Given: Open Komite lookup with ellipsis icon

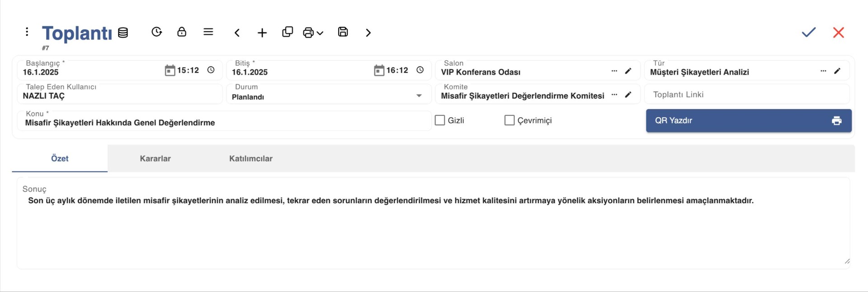Looking at the screenshot, I should coord(614,95).
